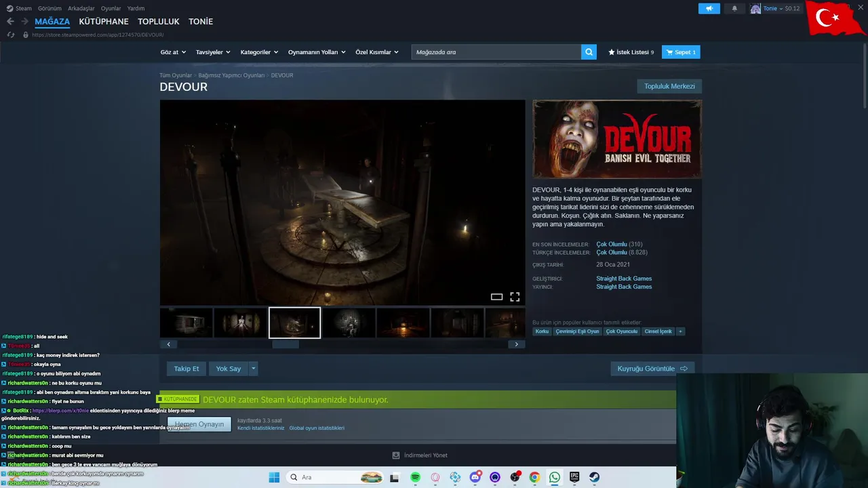Select the MAĞAZA tab
Screen dimensions: 868x488
(x=52, y=22)
